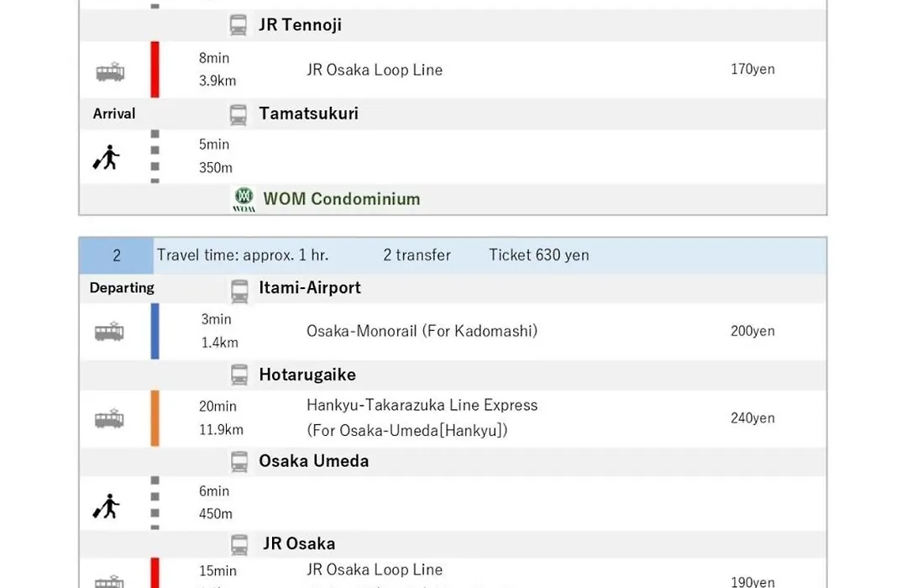
Task: Click the Itami-Airport station name
Action: 309,287
